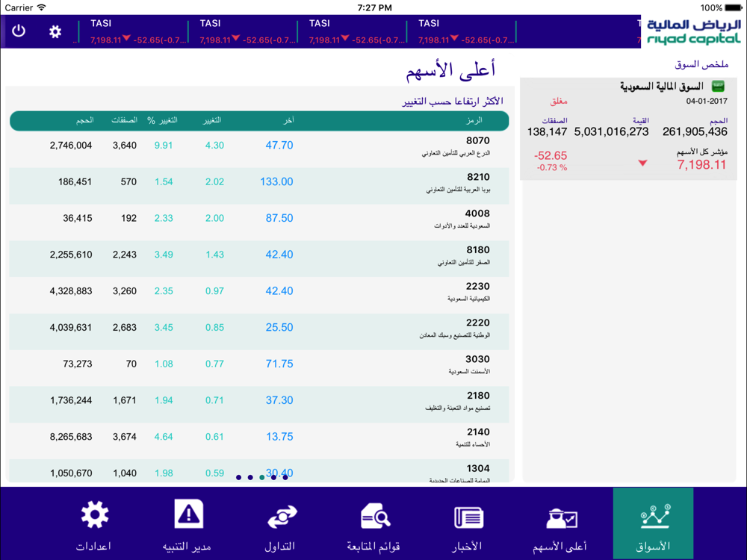This screenshot has width=747, height=560.
Task: Tap volume 8,265,683
Action: [x=71, y=437]
